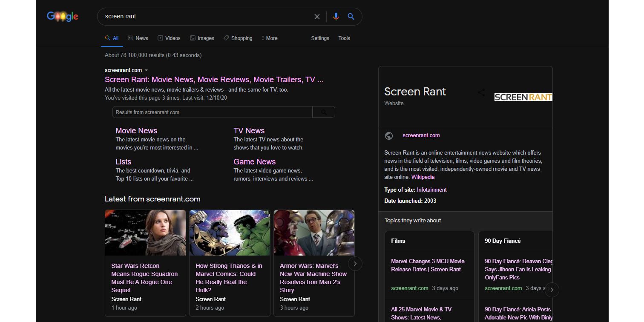
Task: Open the Star Wars Retcon article thumbnail
Action: [145, 233]
